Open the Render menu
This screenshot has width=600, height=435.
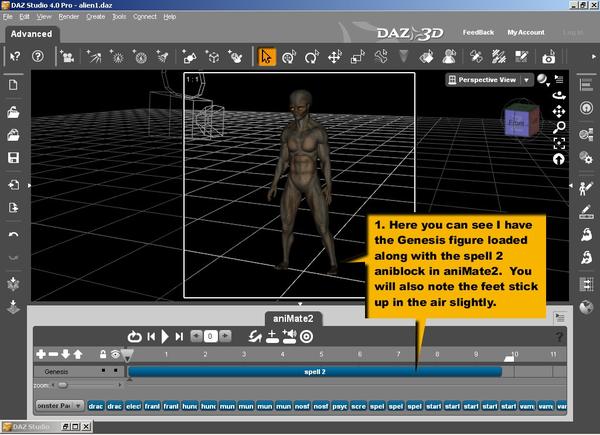tap(68, 17)
